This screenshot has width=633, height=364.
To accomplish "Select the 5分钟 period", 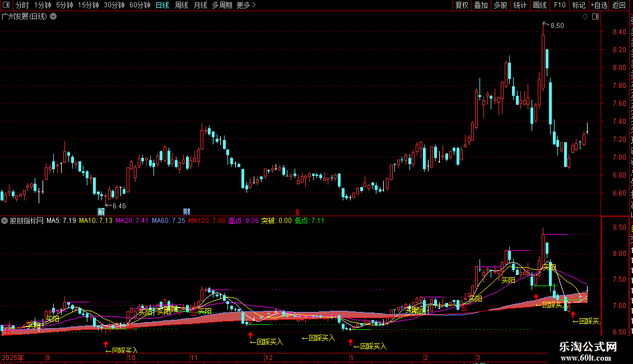I will pos(64,5).
